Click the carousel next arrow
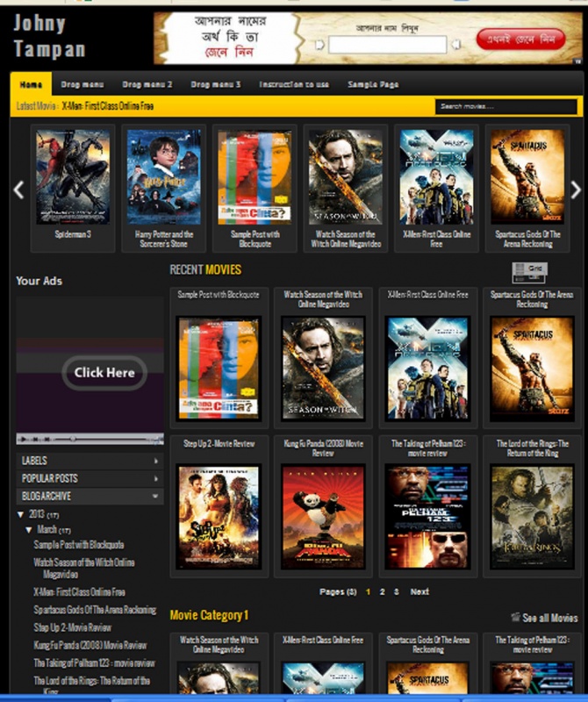588x702 pixels. [576, 190]
